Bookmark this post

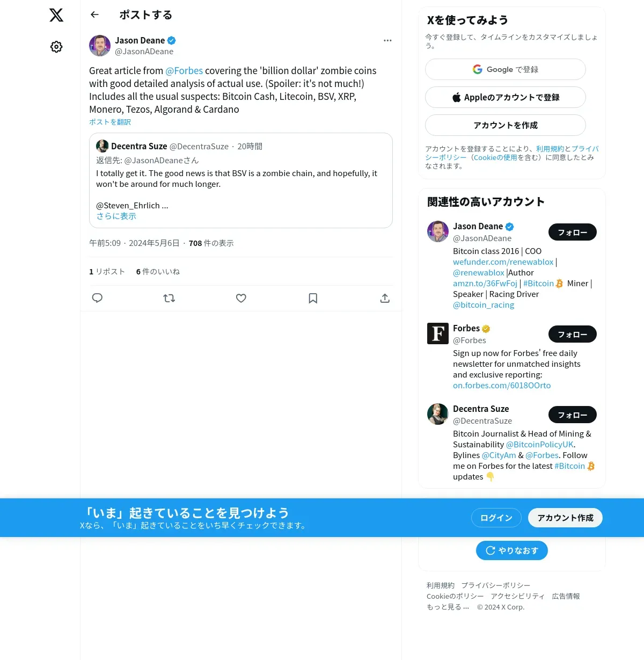[313, 298]
